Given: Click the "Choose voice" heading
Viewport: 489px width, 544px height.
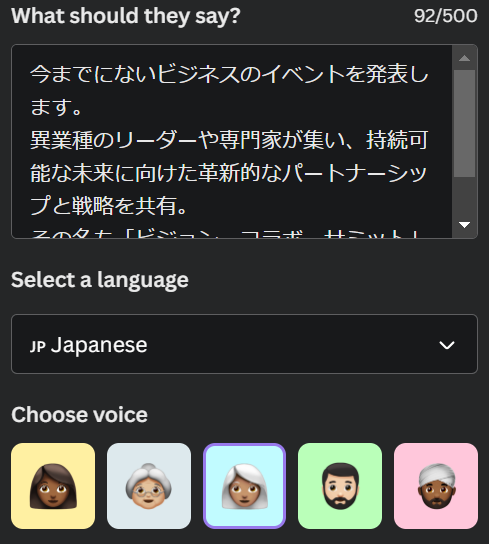Looking at the screenshot, I should pos(79,415).
